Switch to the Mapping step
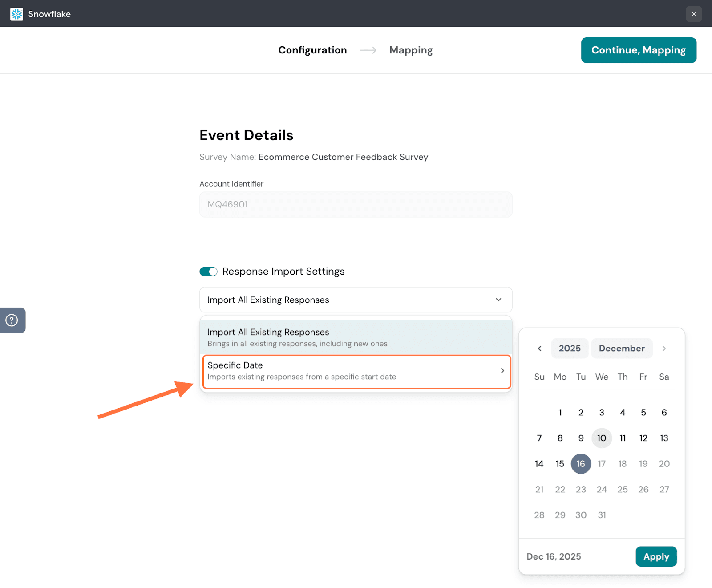712x588 pixels. 411,50
